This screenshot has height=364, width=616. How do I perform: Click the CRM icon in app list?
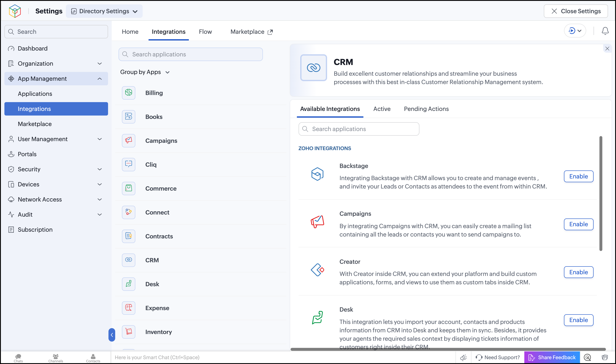[128, 260]
